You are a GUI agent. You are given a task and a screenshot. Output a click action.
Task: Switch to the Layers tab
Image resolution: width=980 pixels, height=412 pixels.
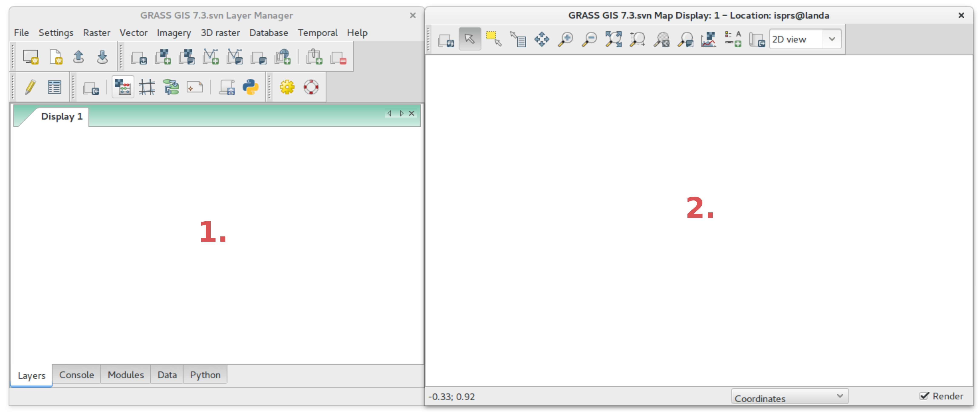(x=31, y=375)
